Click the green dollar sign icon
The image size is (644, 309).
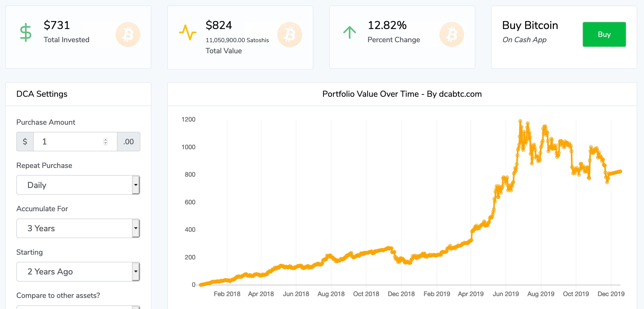[26, 32]
